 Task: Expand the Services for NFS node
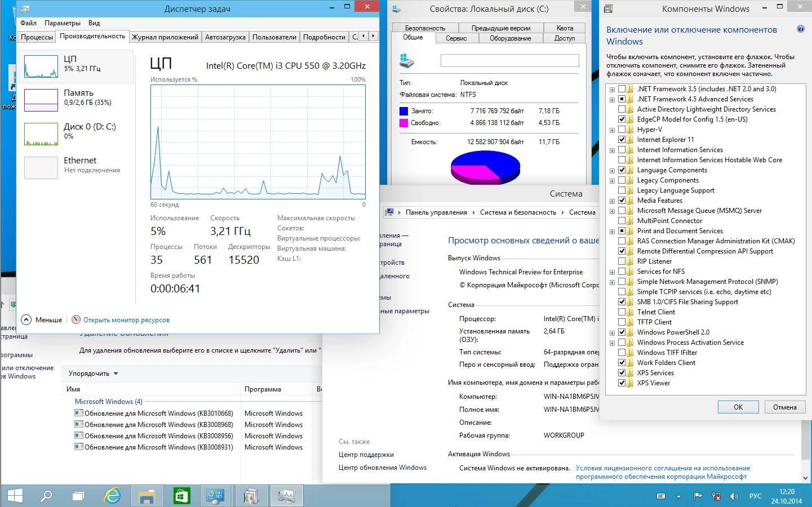pos(612,272)
